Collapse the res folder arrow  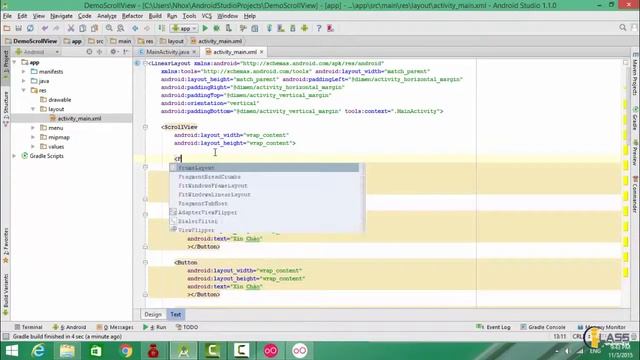24,90
